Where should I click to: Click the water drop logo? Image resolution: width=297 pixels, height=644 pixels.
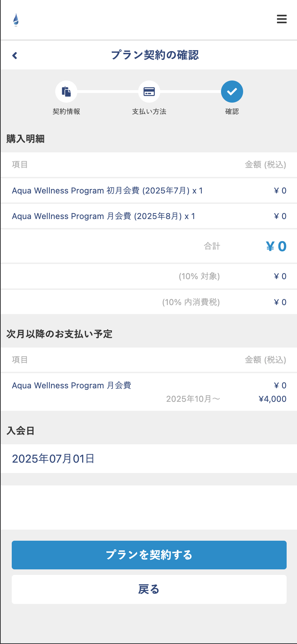point(16,20)
